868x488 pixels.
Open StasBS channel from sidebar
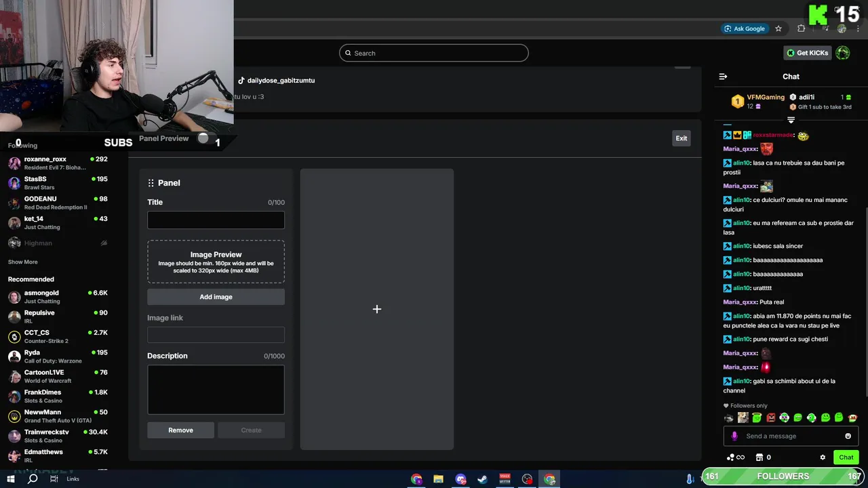(58, 183)
